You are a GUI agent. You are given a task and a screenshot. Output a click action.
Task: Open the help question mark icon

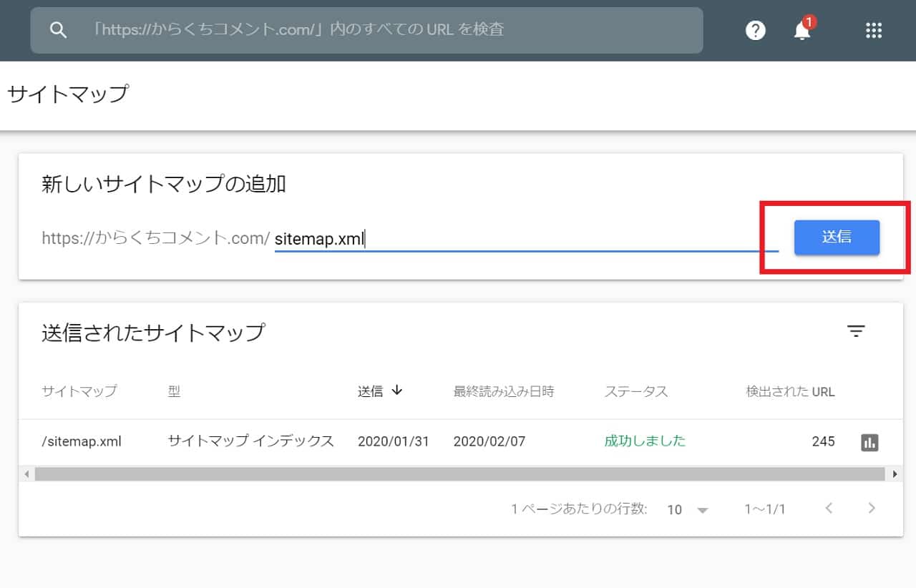(x=755, y=30)
